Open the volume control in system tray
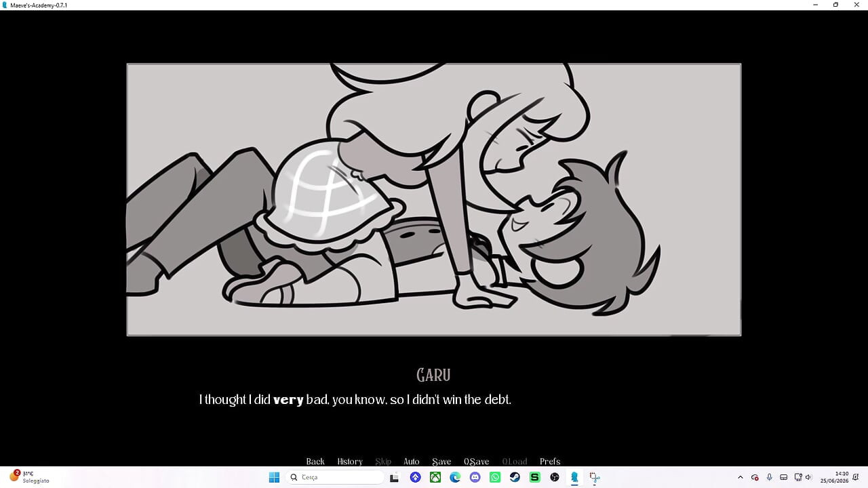Image resolution: width=868 pixels, height=488 pixels. pos(808,477)
